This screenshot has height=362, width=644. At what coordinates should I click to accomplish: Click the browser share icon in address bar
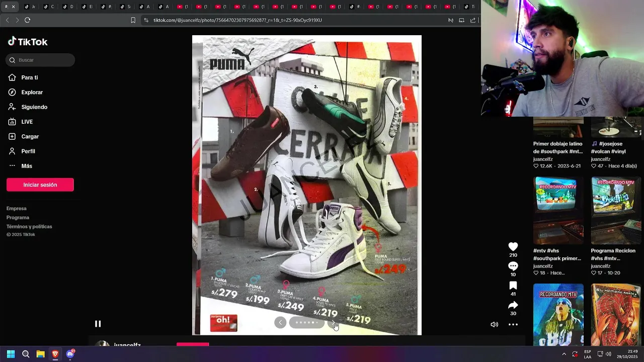[x=472, y=20]
